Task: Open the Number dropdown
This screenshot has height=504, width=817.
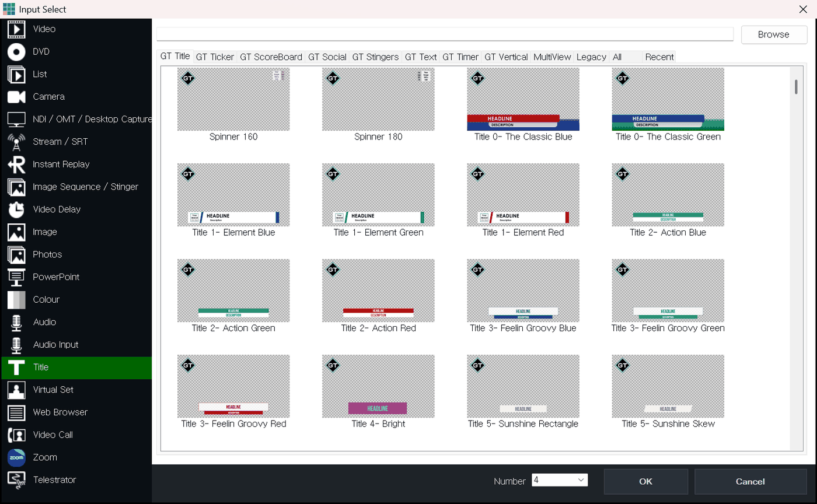Action: [x=560, y=480]
